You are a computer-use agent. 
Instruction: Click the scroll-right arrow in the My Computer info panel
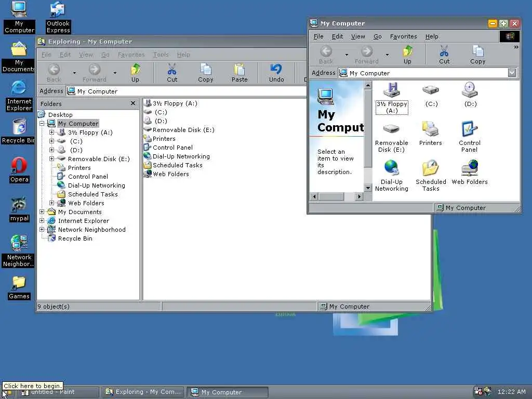pos(359,196)
